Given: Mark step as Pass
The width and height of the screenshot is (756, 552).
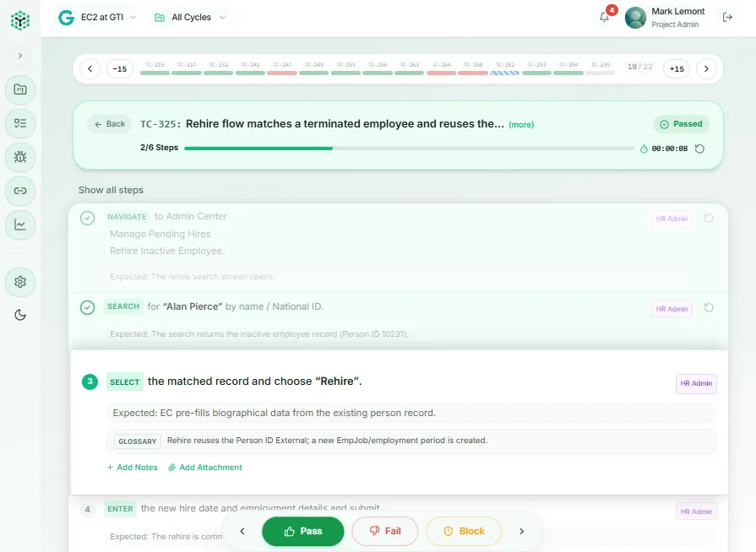Looking at the screenshot, I should (302, 531).
